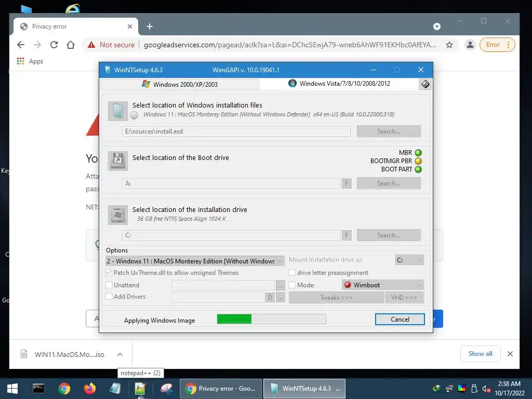Enable the Add Drivers checkbox
This screenshot has height=399, width=532.
109,296
